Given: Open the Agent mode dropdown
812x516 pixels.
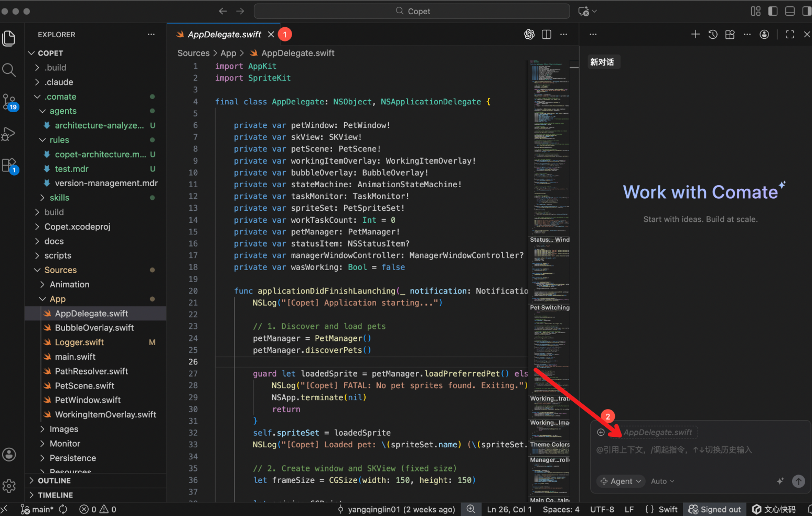Looking at the screenshot, I should coord(621,481).
